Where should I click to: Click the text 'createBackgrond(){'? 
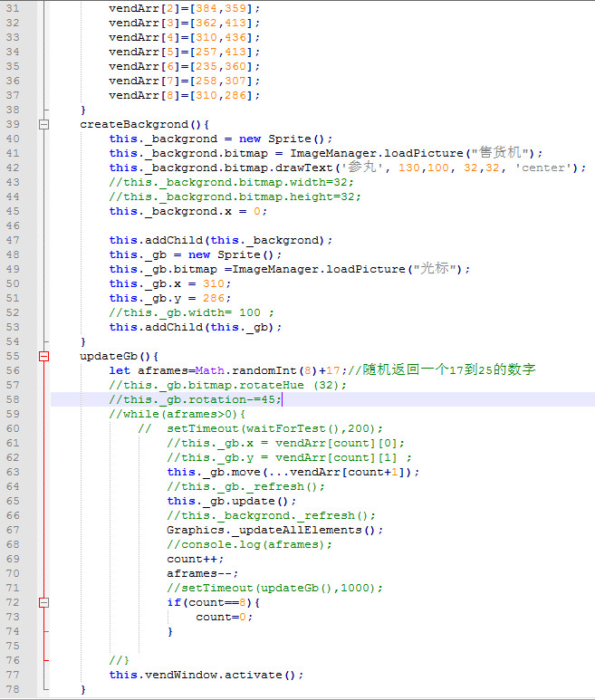(x=145, y=125)
